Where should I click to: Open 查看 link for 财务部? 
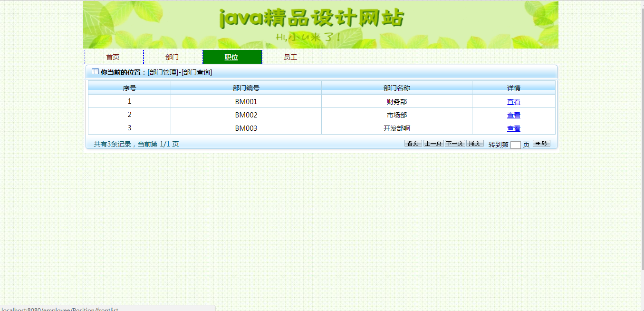[514, 102]
